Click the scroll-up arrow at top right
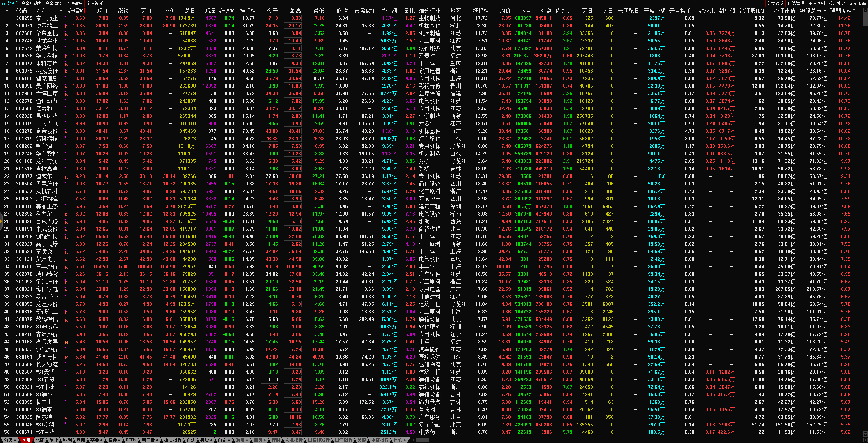The image size is (868, 443). click(865, 10)
